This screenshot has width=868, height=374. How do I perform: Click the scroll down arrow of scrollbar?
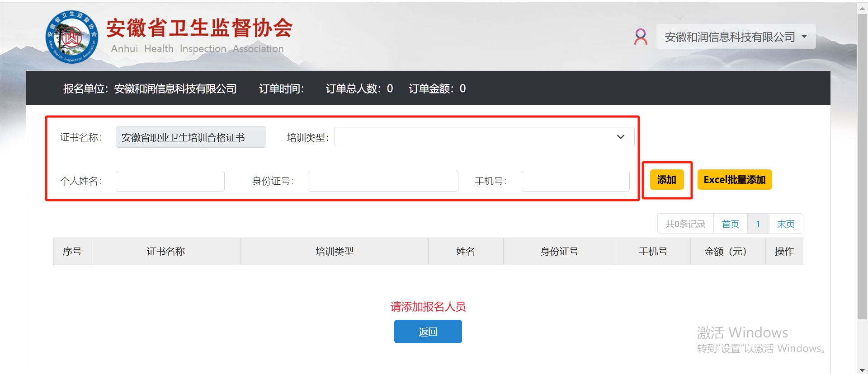coord(862,370)
